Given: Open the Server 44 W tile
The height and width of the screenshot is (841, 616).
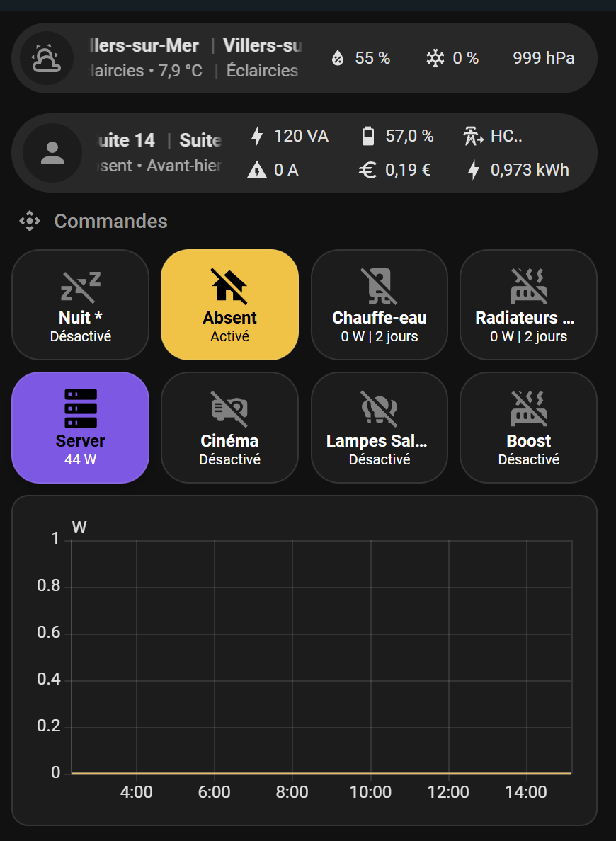Looking at the screenshot, I should click(x=81, y=428).
